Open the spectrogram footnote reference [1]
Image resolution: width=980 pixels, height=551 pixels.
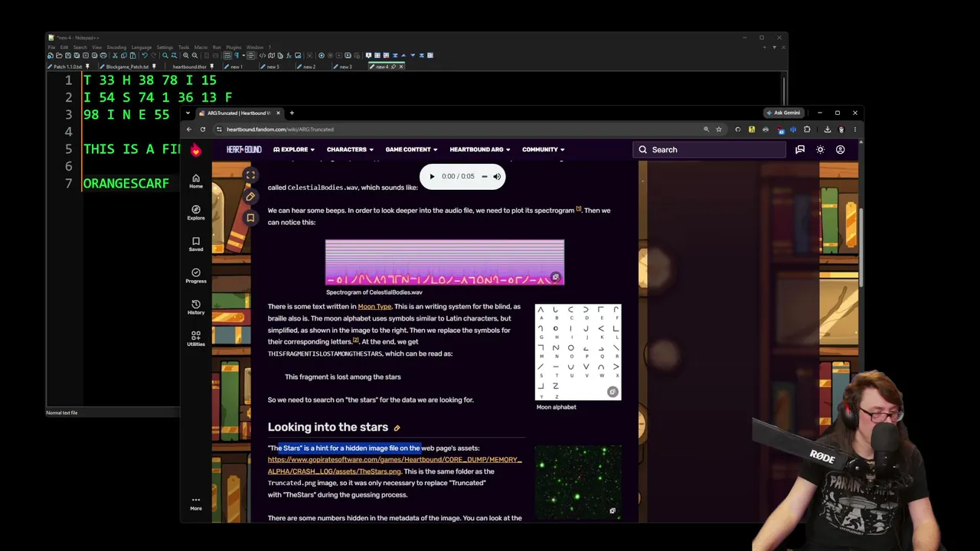(x=579, y=209)
